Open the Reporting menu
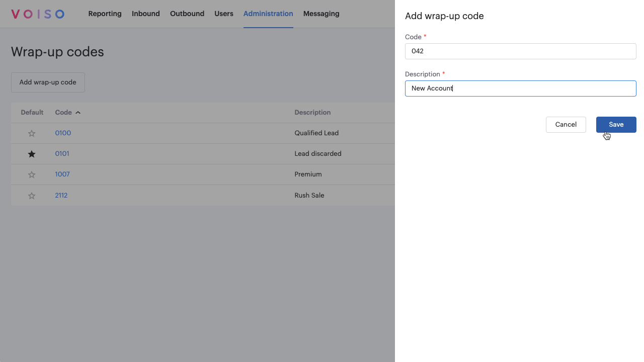The image size is (644, 362). coord(105,14)
